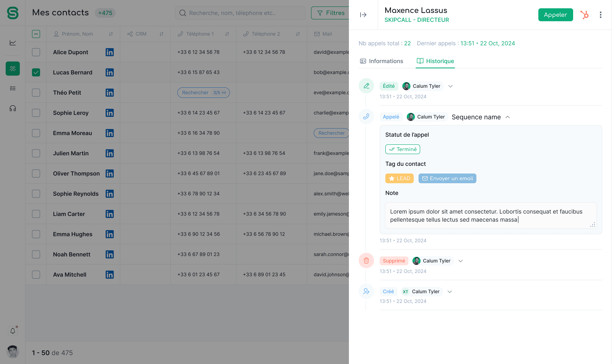Switch to the Informations tab
This screenshot has height=364, width=612.
click(381, 61)
